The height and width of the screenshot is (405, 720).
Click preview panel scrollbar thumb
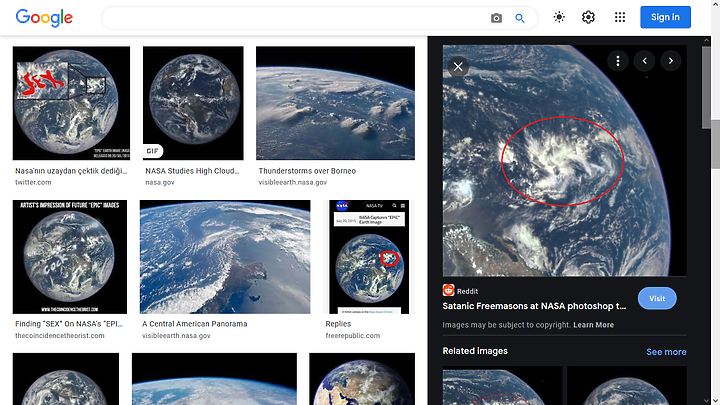[x=706, y=87]
